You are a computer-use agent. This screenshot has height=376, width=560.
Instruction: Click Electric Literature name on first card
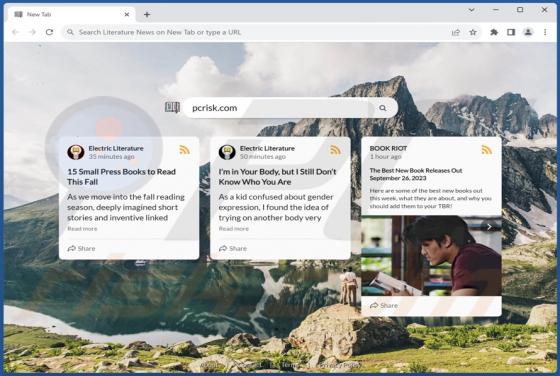(x=116, y=148)
